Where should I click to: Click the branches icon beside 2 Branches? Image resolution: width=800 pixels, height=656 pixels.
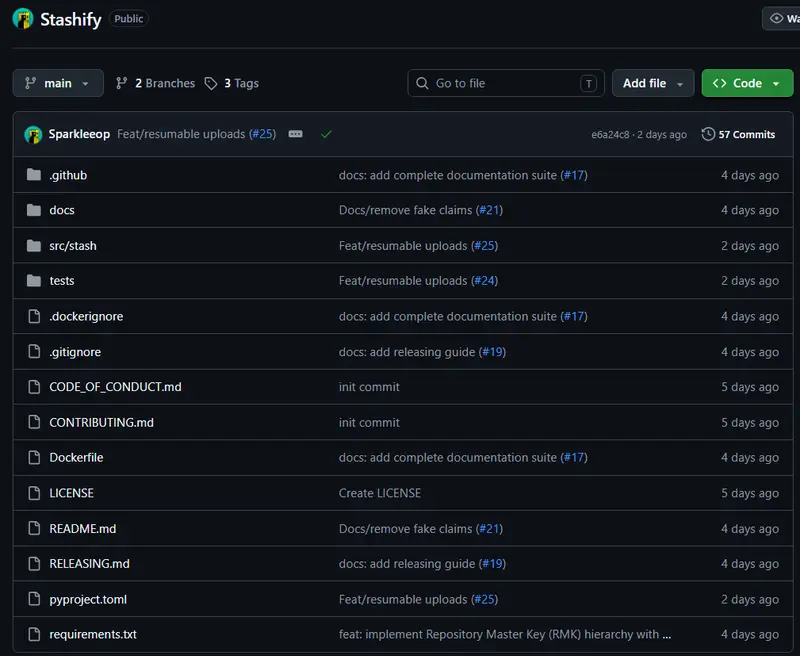[x=121, y=83]
